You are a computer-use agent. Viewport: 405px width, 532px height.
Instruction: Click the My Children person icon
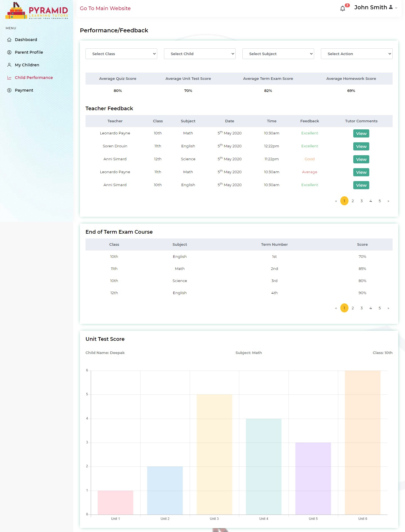coord(9,65)
